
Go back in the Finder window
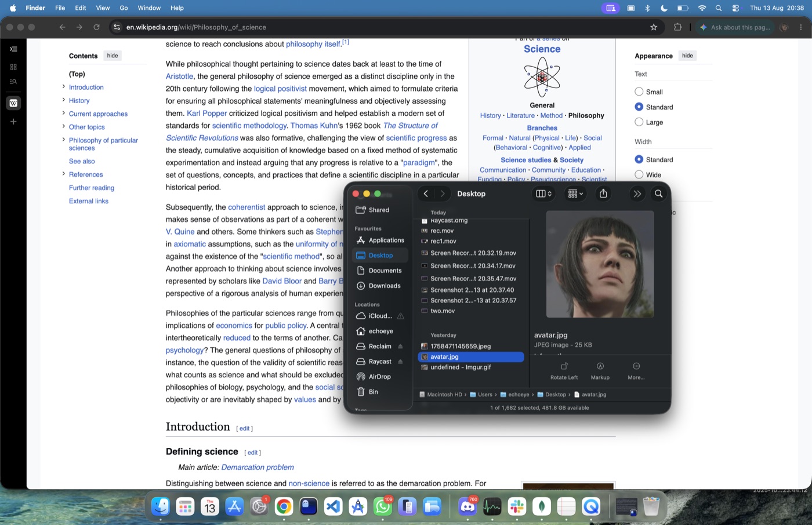[x=426, y=194]
